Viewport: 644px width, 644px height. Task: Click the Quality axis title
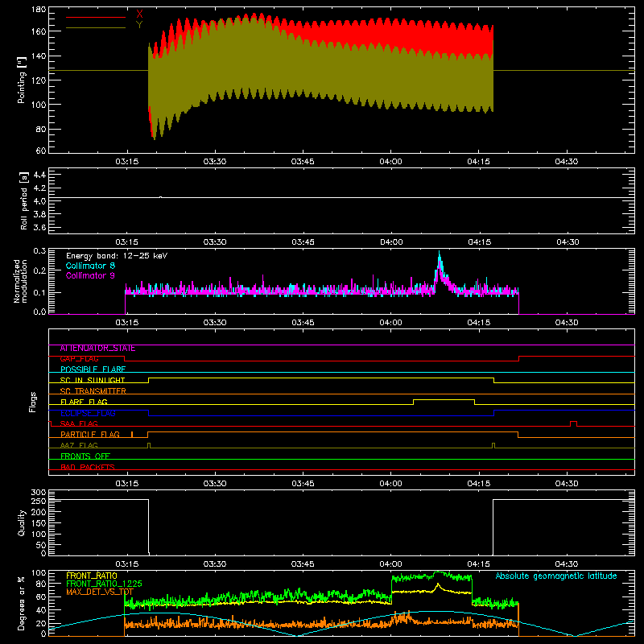(x=22, y=522)
